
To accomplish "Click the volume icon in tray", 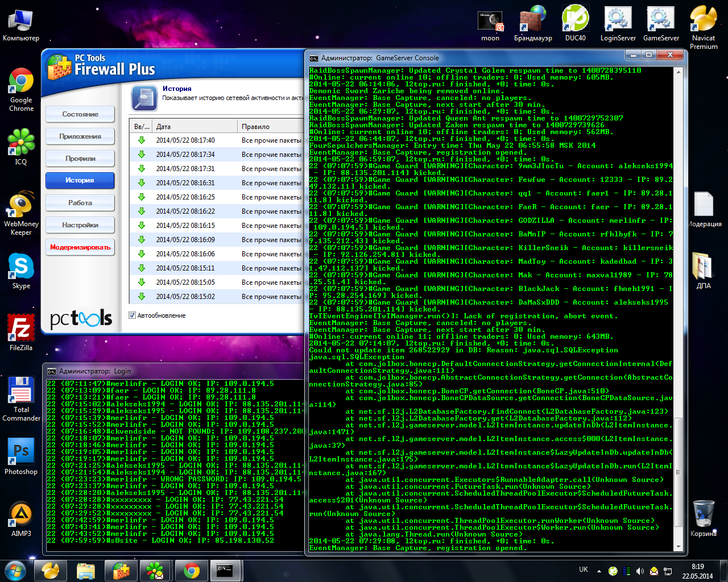I will (640, 571).
